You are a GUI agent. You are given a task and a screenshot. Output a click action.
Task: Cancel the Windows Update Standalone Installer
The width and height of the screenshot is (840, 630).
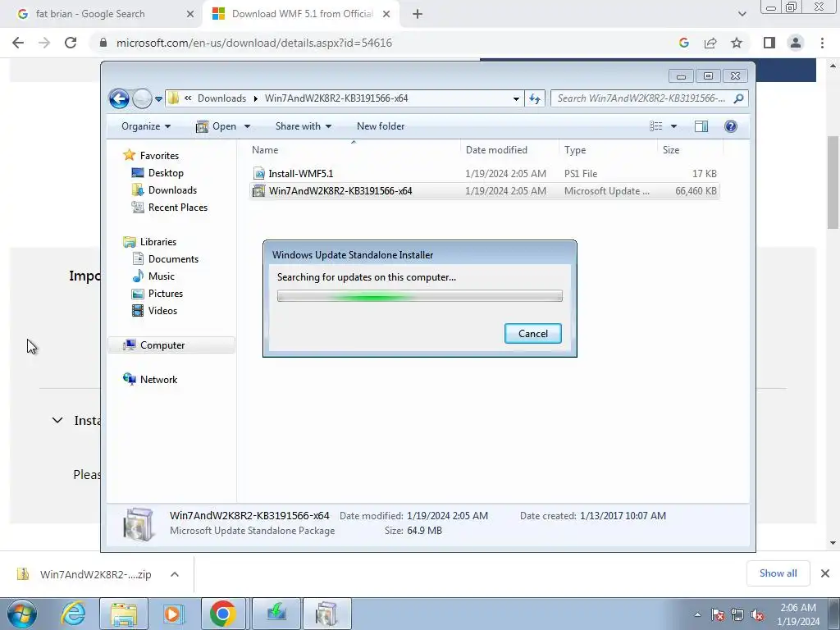[533, 334]
